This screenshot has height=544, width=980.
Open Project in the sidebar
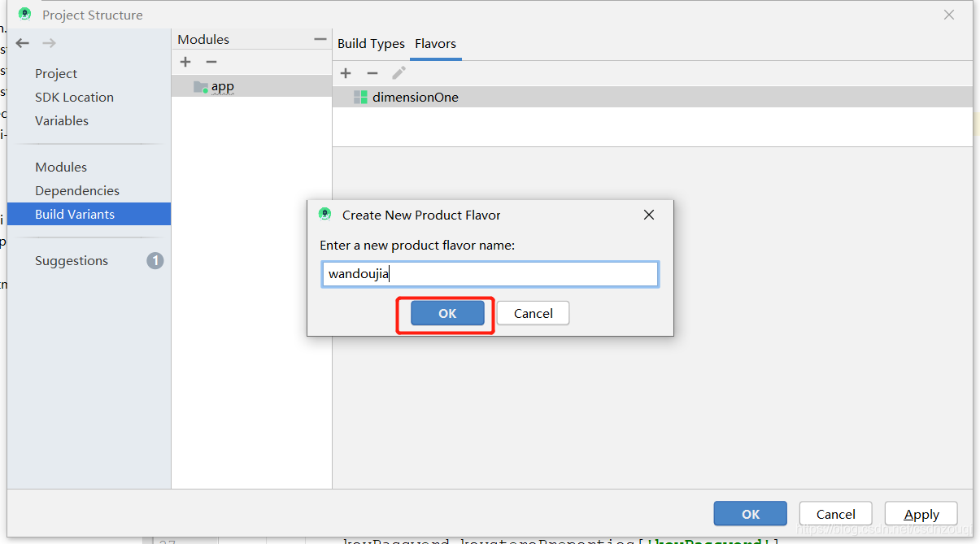point(56,73)
